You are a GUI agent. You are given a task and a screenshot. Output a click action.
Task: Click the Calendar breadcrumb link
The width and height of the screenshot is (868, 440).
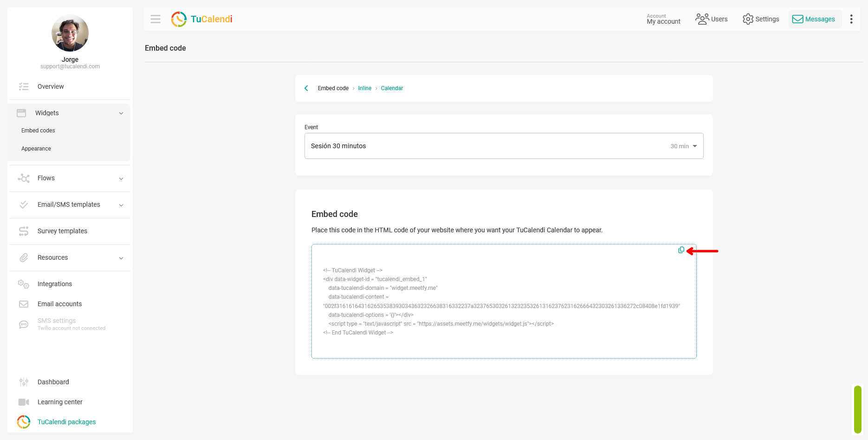[x=392, y=88]
